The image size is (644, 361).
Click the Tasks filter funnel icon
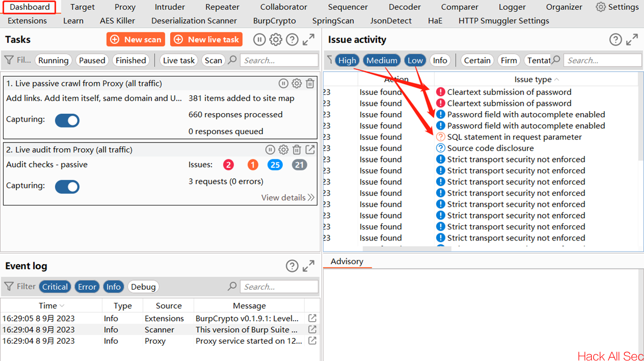click(9, 61)
